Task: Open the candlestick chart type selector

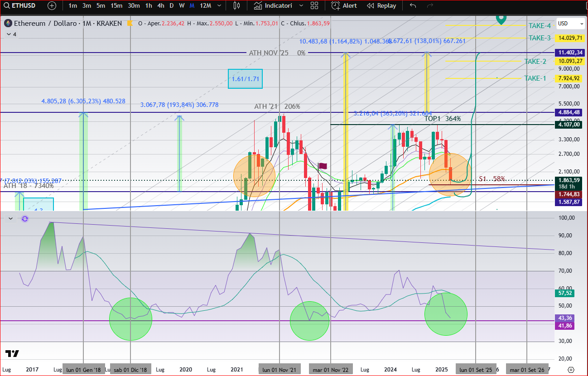Action: (x=236, y=6)
